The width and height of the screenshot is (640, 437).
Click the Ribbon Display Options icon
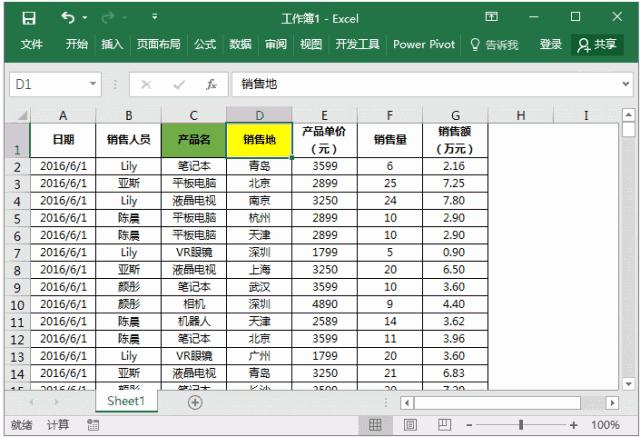[x=491, y=17]
